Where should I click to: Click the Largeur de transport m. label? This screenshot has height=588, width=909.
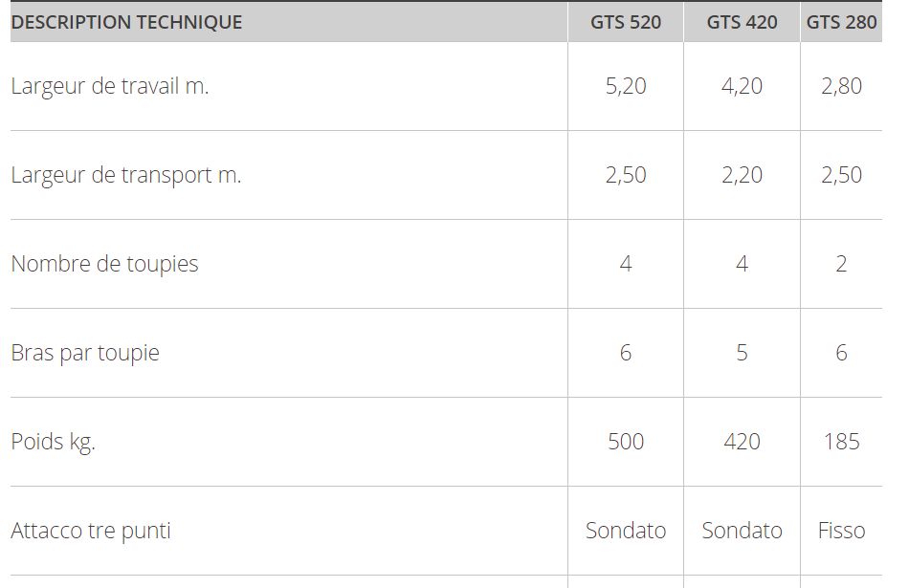[125, 175]
